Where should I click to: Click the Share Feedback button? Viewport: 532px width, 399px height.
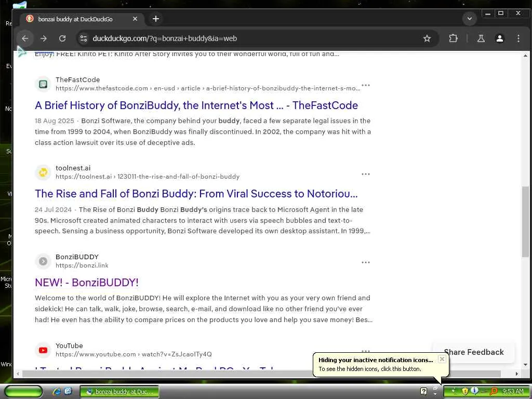coord(474,352)
